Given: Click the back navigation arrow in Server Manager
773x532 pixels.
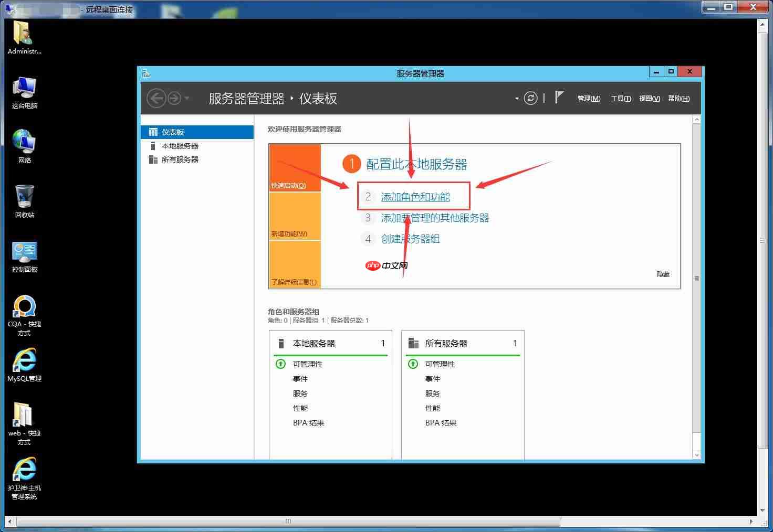Looking at the screenshot, I should [x=156, y=98].
